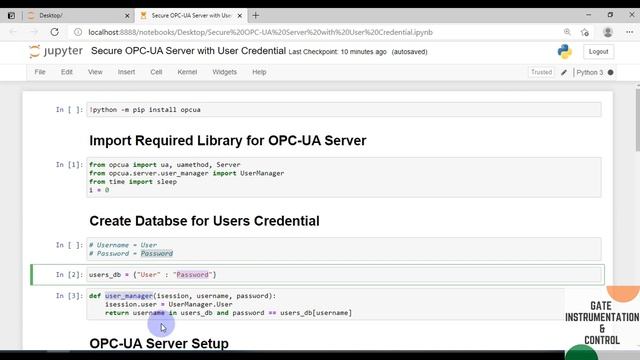Click the browser back arrow
The image size is (640, 360).
pyautogui.click(x=13, y=32)
